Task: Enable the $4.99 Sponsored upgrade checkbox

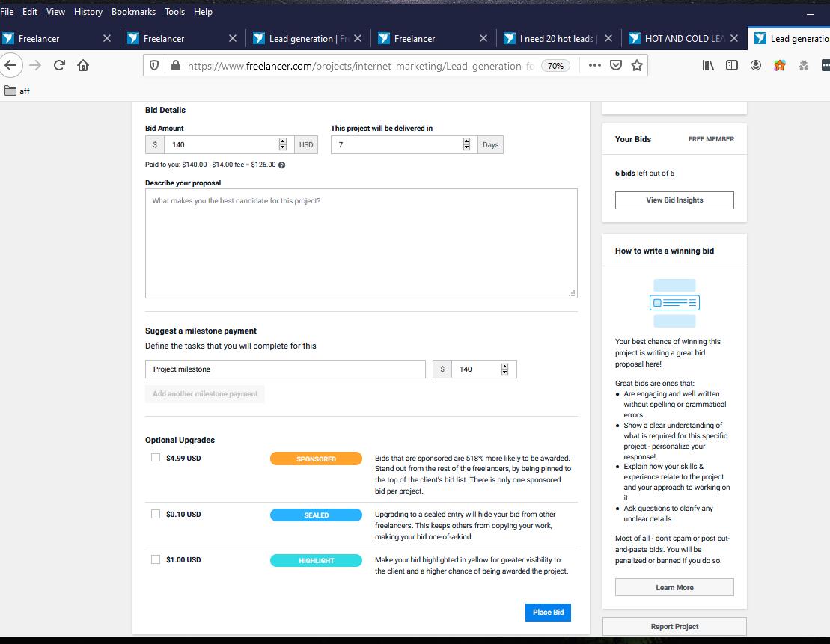Action: (156, 458)
